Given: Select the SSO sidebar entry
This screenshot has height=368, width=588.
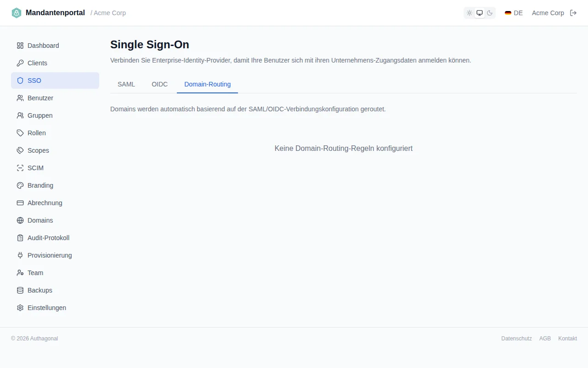Looking at the screenshot, I should pos(55,80).
